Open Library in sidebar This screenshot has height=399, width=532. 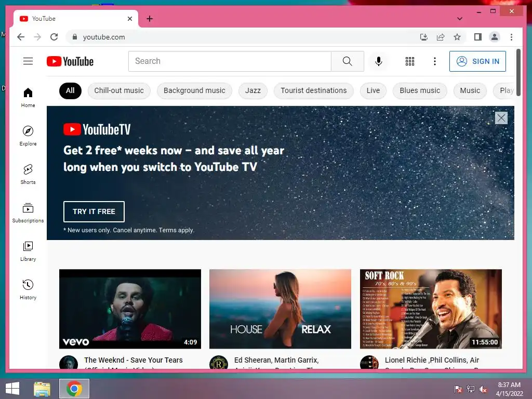click(x=28, y=251)
